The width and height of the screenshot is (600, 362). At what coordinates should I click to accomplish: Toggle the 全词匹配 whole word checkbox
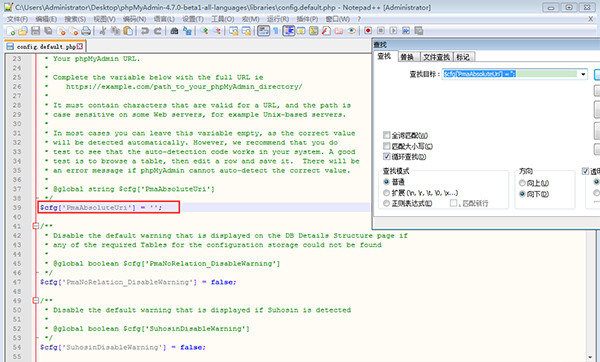point(387,135)
